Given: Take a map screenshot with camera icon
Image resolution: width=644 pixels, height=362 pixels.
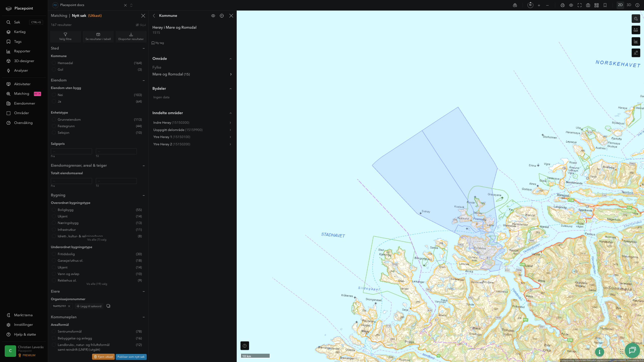Looking at the screenshot, I should [588, 5].
